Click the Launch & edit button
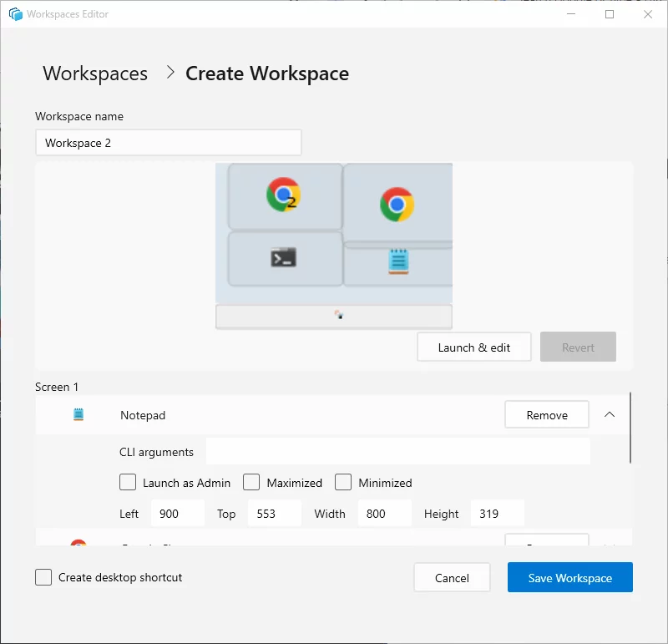668x644 pixels. 473,347
